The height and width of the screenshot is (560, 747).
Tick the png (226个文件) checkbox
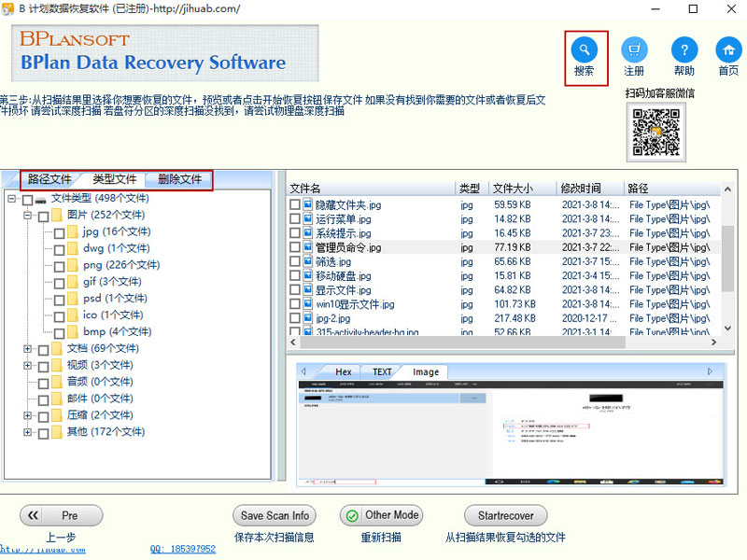(x=59, y=266)
